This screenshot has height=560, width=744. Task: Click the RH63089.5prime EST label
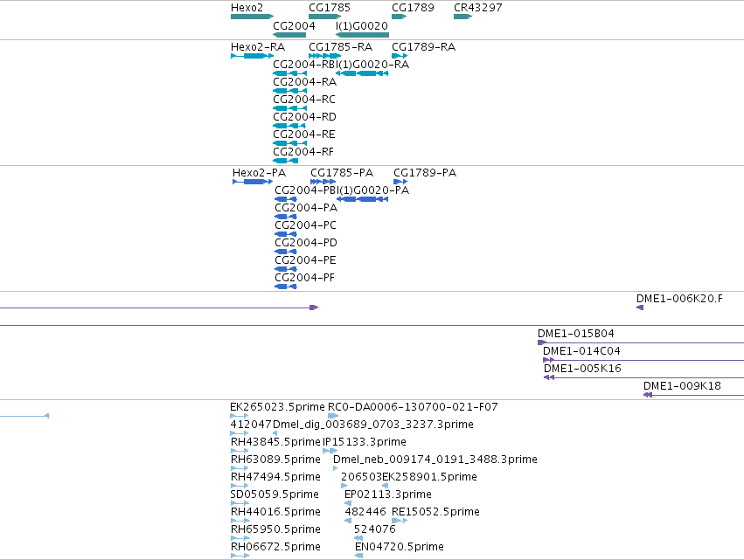(275, 460)
